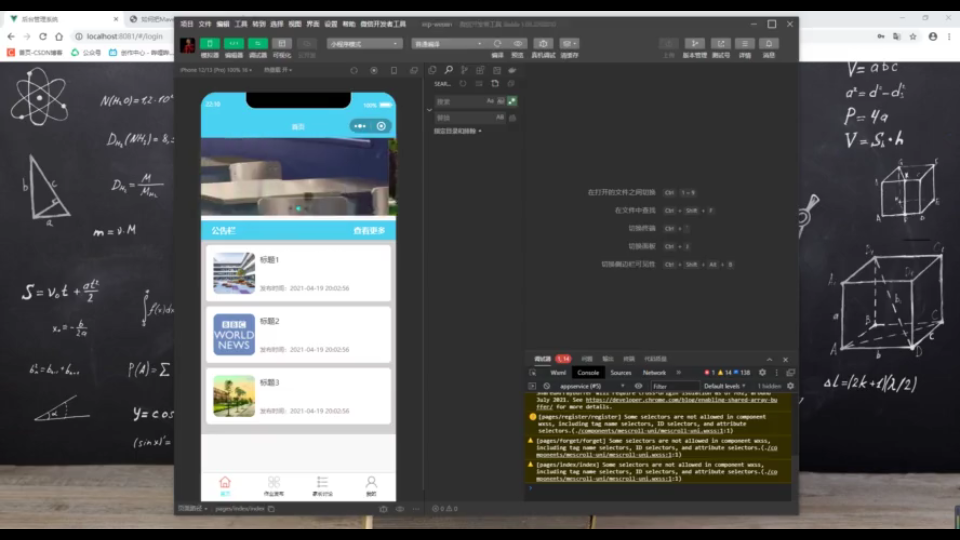This screenshot has width=960, height=540.
Task: Open the editor file explorer icon
Action: pos(432,70)
